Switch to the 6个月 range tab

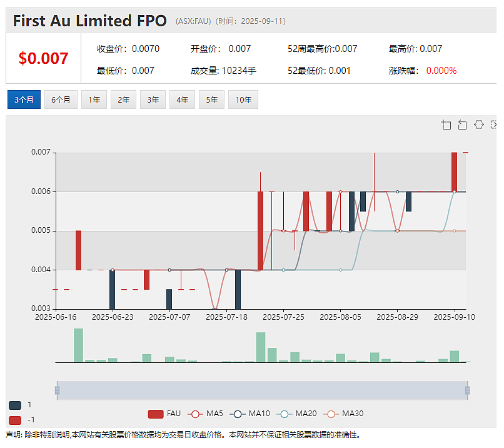pos(61,99)
